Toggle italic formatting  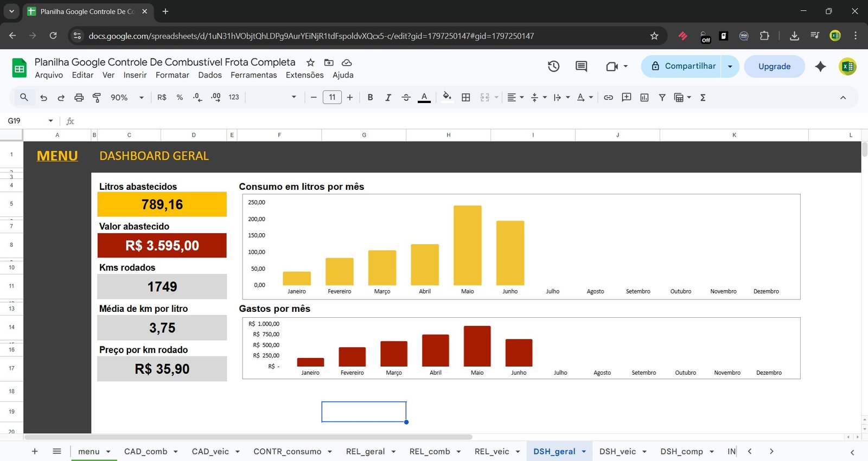pos(388,98)
